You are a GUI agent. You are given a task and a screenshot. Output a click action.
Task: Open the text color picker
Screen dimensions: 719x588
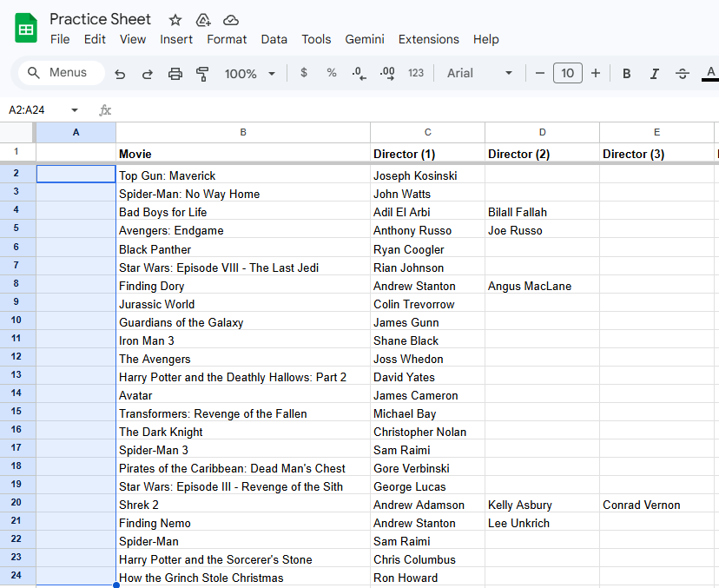pyautogui.click(x=710, y=73)
